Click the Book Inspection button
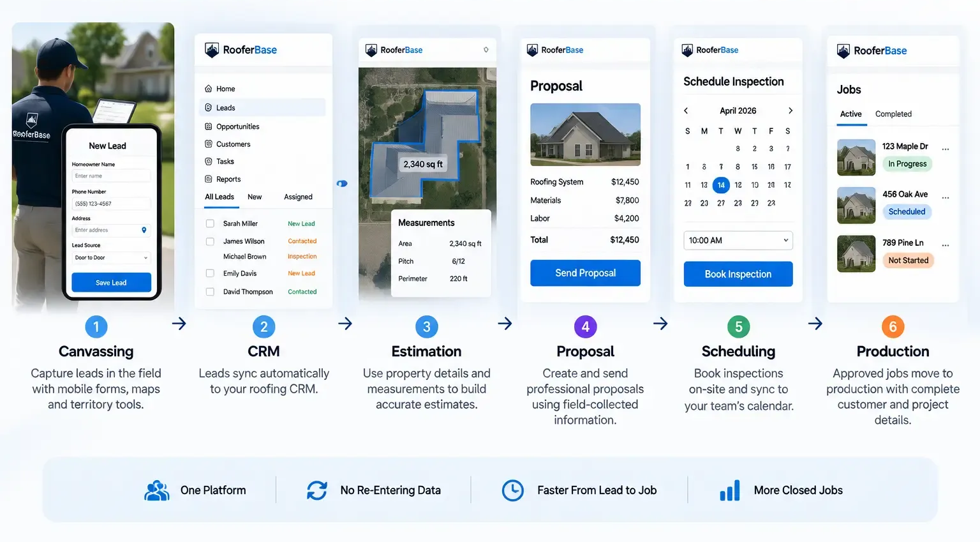Image resolution: width=980 pixels, height=542 pixels. tap(738, 274)
